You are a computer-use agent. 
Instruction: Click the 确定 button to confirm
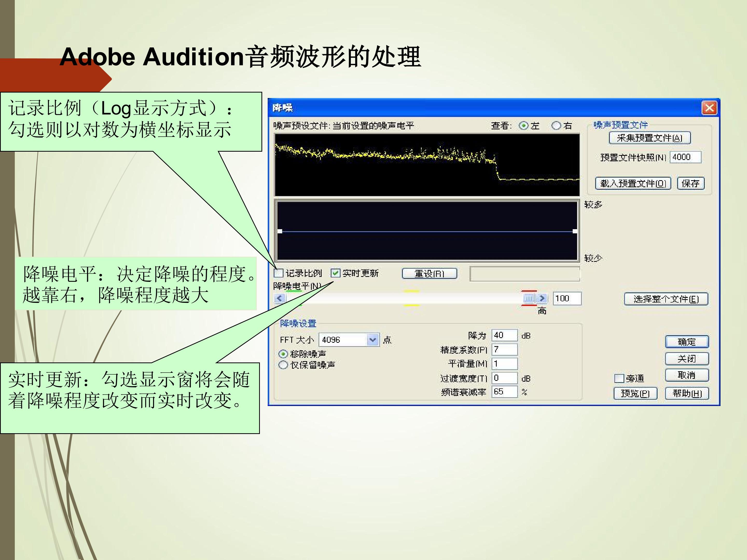tap(687, 342)
